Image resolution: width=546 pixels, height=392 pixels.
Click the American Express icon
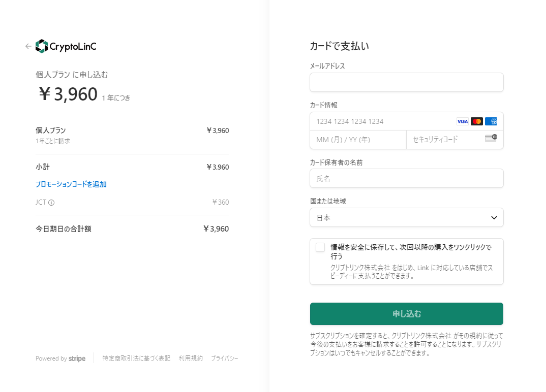[491, 121]
